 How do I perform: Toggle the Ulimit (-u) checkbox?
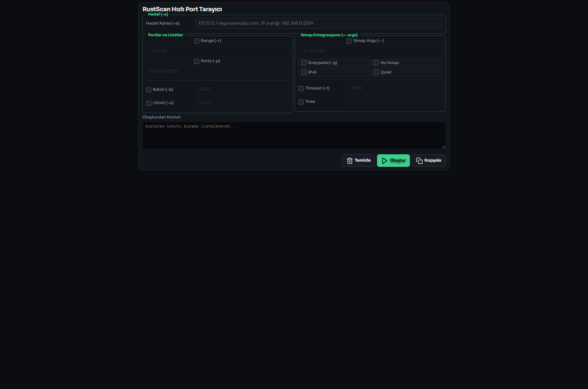tap(149, 103)
